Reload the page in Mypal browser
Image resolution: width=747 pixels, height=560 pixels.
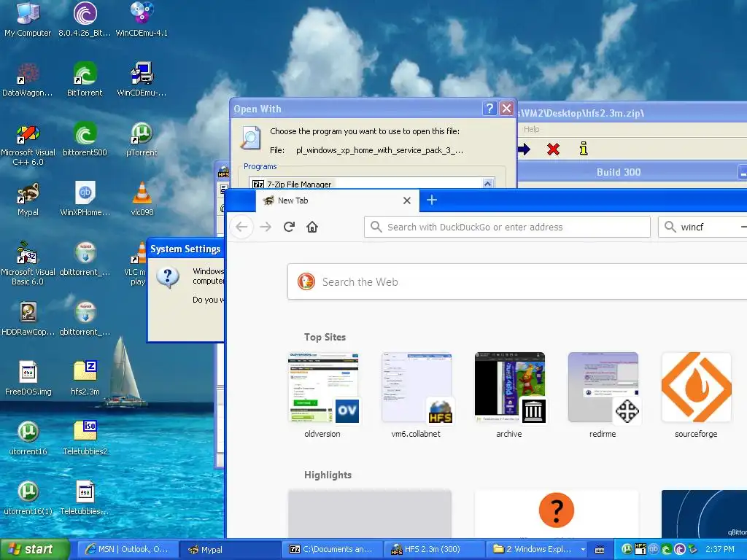[x=289, y=227]
